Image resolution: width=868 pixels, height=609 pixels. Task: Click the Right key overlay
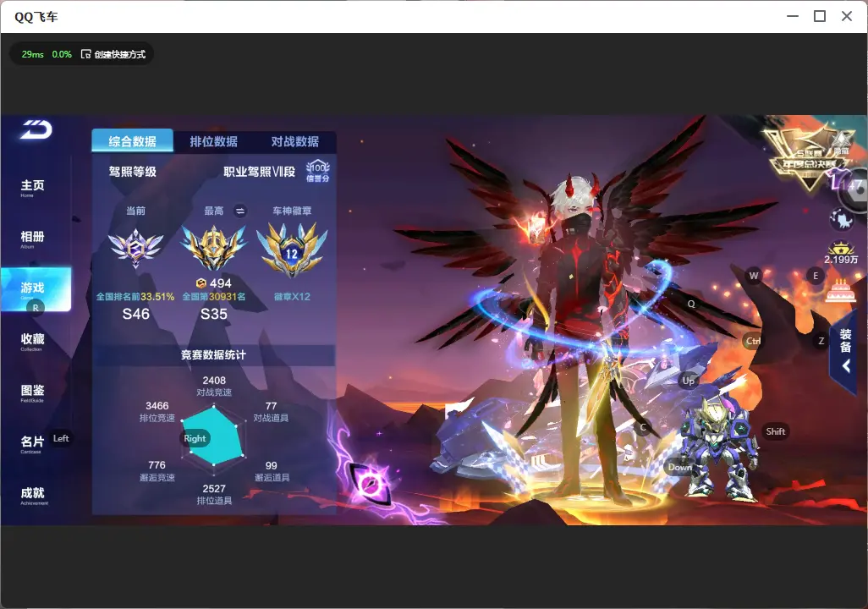pos(195,438)
